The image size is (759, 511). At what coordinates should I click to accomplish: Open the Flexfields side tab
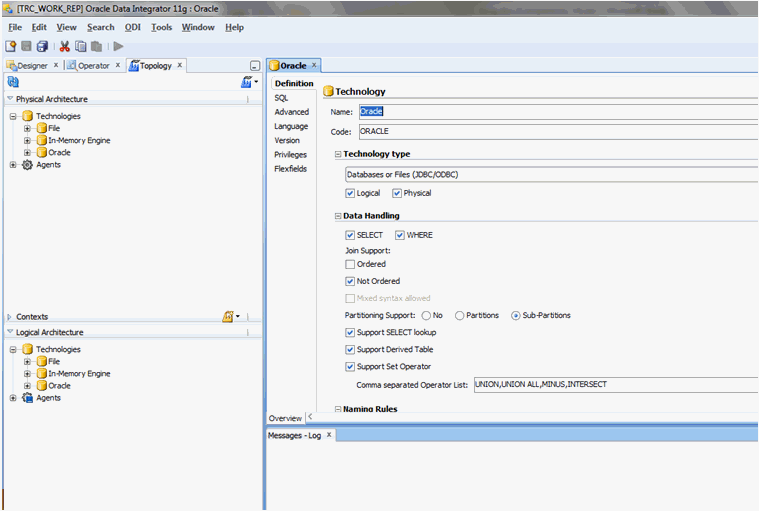pos(290,169)
